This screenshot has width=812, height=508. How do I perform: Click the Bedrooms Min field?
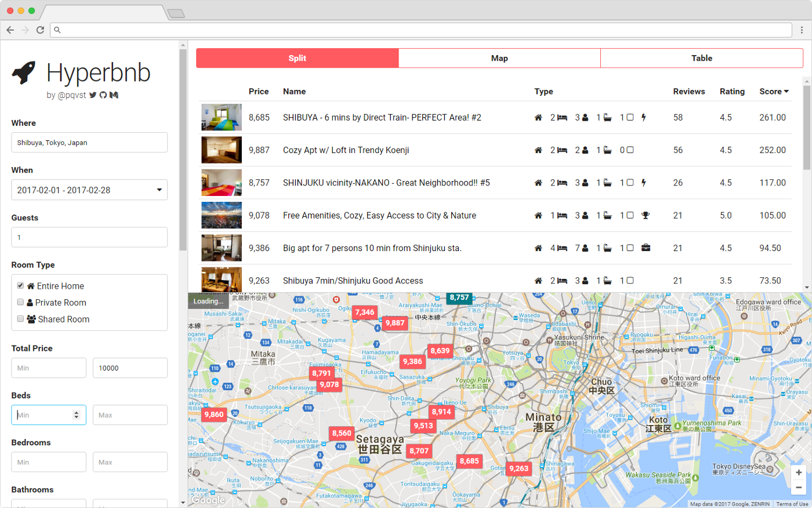pos(49,462)
